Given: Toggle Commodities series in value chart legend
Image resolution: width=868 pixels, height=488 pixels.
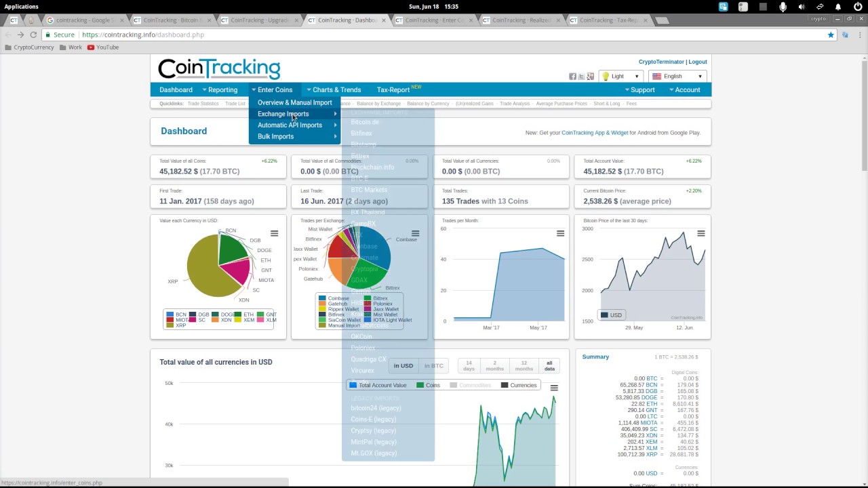Looking at the screenshot, I should click(470, 385).
